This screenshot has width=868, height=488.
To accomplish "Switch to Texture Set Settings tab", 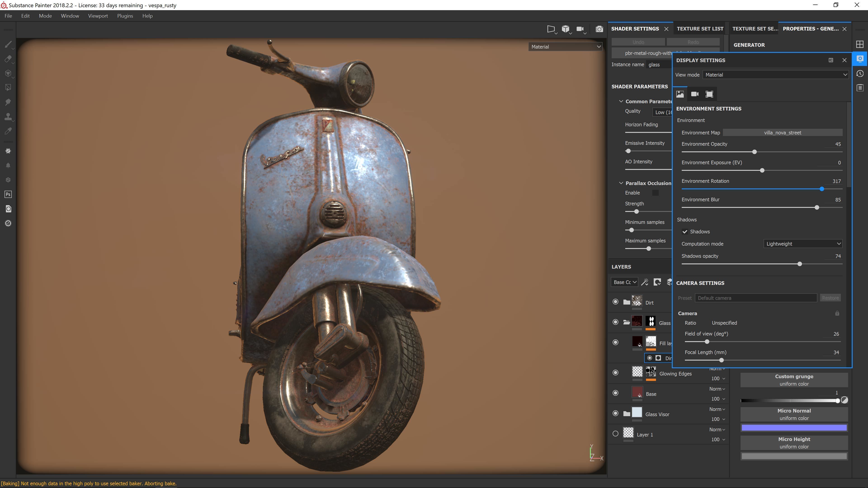I will 755,29.
